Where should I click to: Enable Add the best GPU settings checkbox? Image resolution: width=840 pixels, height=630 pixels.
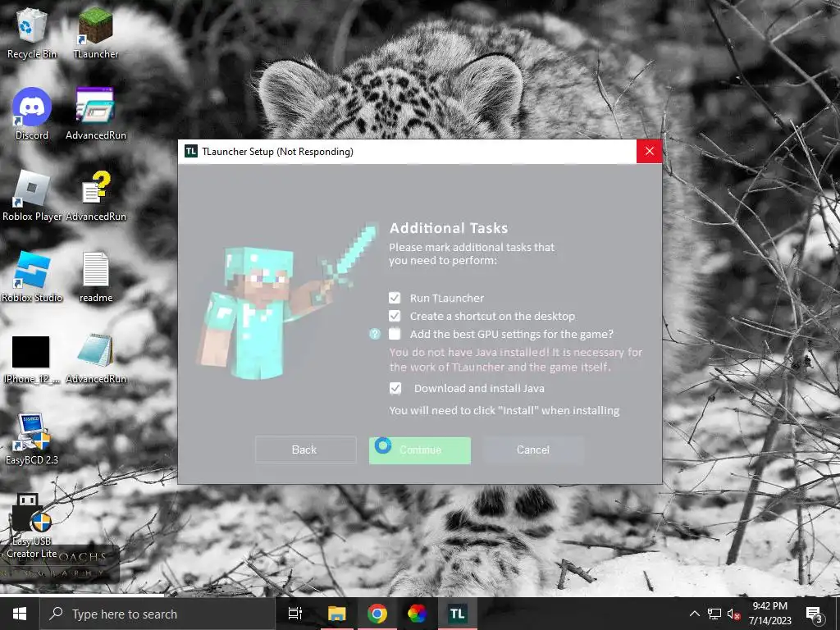[395, 335]
